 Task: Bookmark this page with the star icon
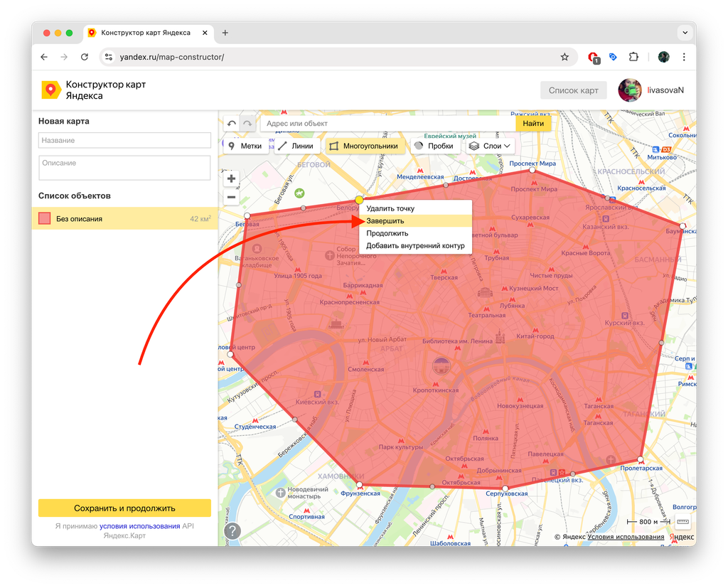click(564, 57)
